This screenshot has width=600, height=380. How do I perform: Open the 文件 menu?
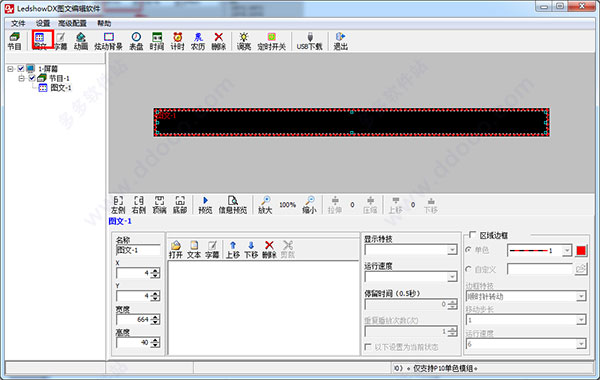tap(18, 24)
